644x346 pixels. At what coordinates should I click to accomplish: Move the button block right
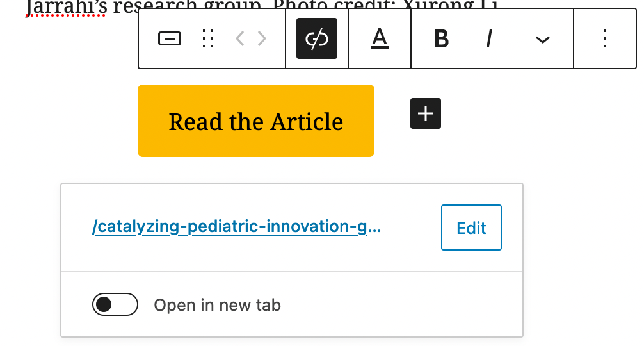pos(262,39)
